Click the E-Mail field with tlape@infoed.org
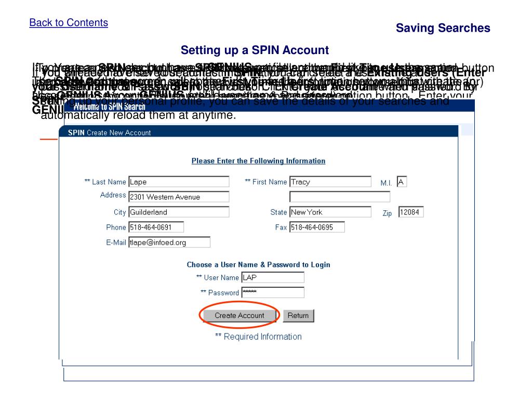This screenshot has height=399, width=532. [169, 242]
